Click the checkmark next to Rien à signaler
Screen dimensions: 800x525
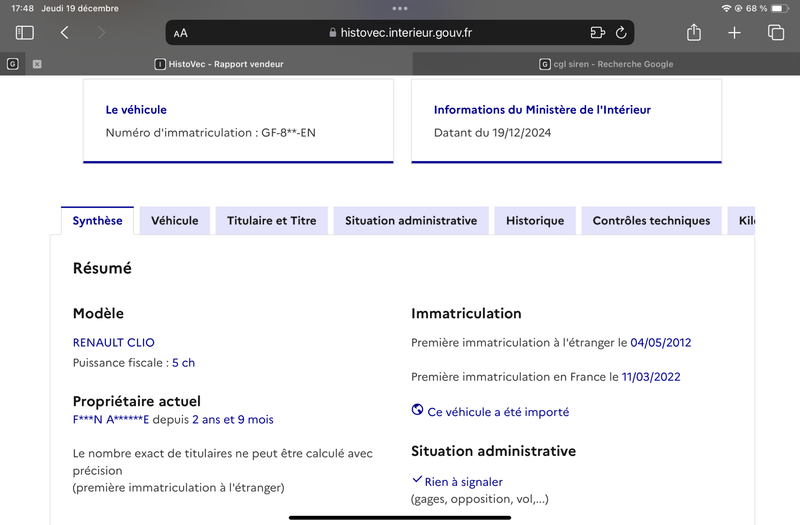coord(417,480)
